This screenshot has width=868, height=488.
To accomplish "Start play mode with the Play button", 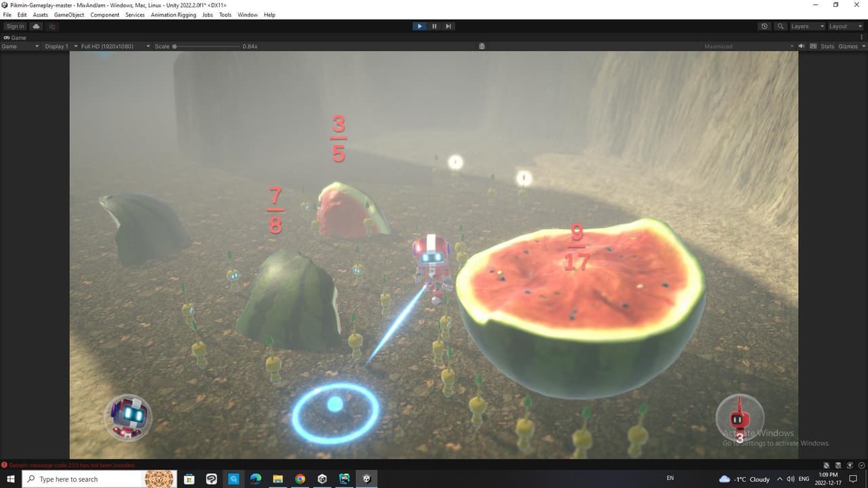I will pyautogui.click(x=420, y=26).
